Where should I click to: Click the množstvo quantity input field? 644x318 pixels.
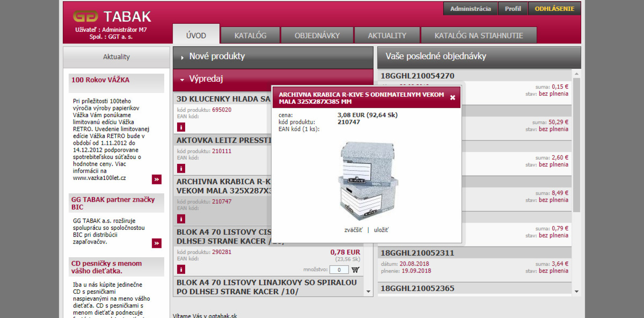coord(339,270)
